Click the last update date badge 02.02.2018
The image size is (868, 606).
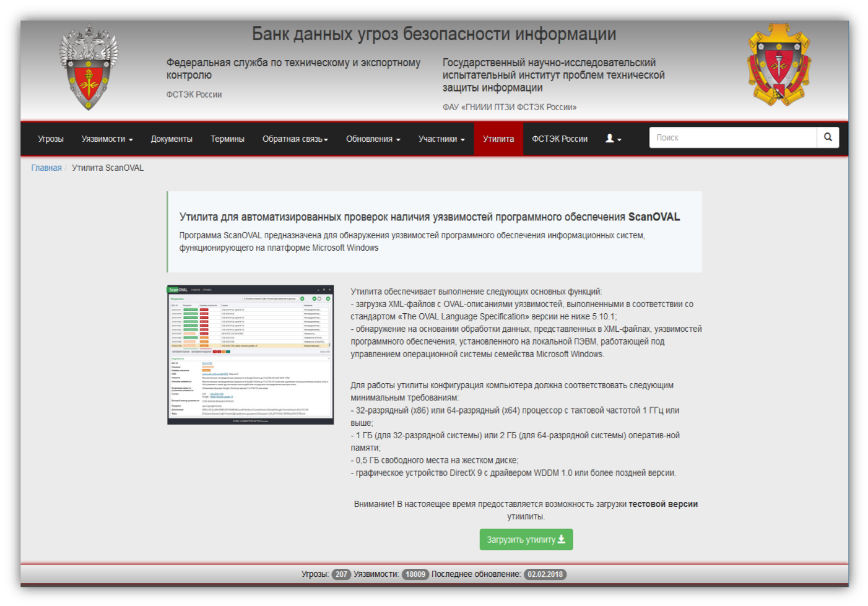point(545,574)
